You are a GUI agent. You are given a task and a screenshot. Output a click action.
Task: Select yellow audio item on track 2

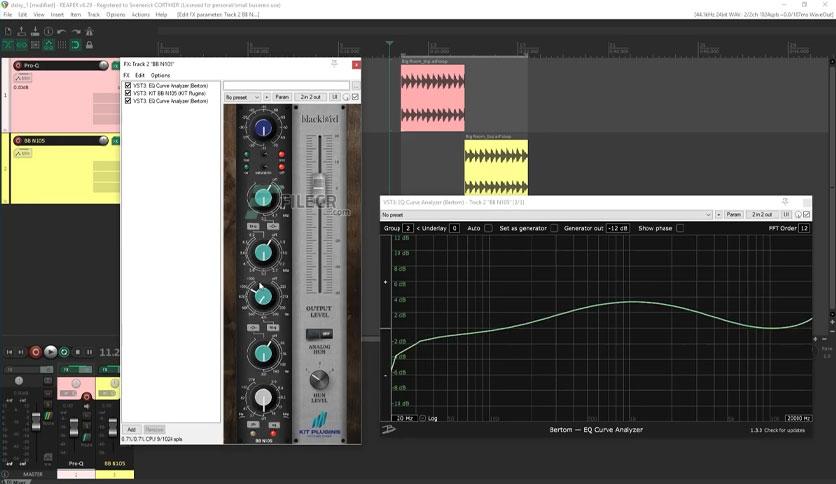pyautogui.click(x=496, y=167)
